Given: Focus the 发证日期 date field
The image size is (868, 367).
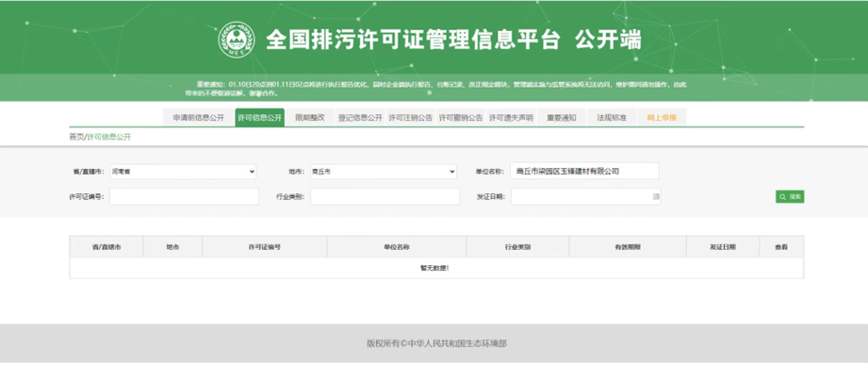Looking at the screenshot, I should [585, 196].
